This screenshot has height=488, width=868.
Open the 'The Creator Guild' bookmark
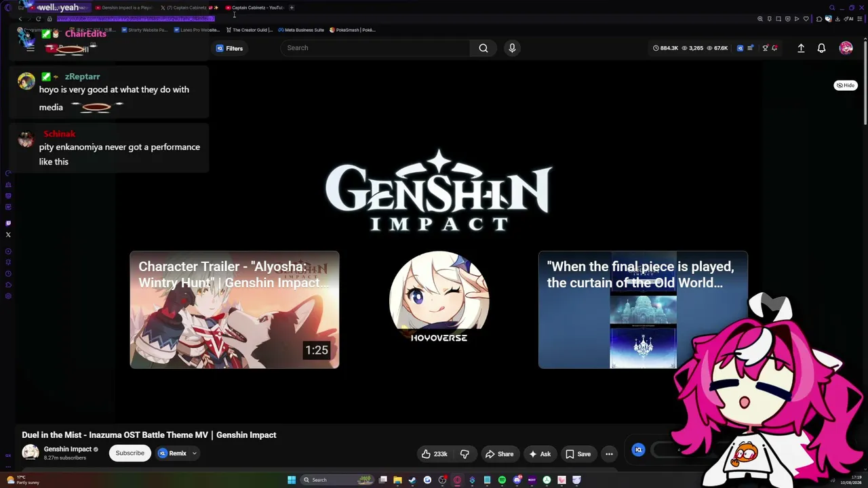249,30
